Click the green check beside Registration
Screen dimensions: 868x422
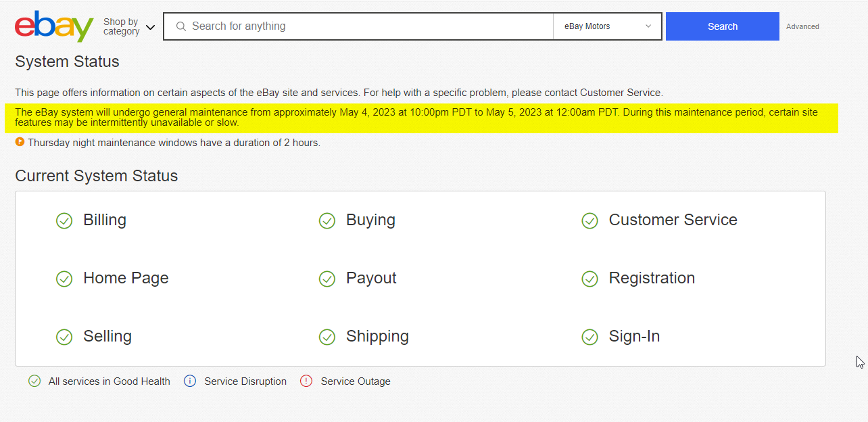[x=590, y=279]
